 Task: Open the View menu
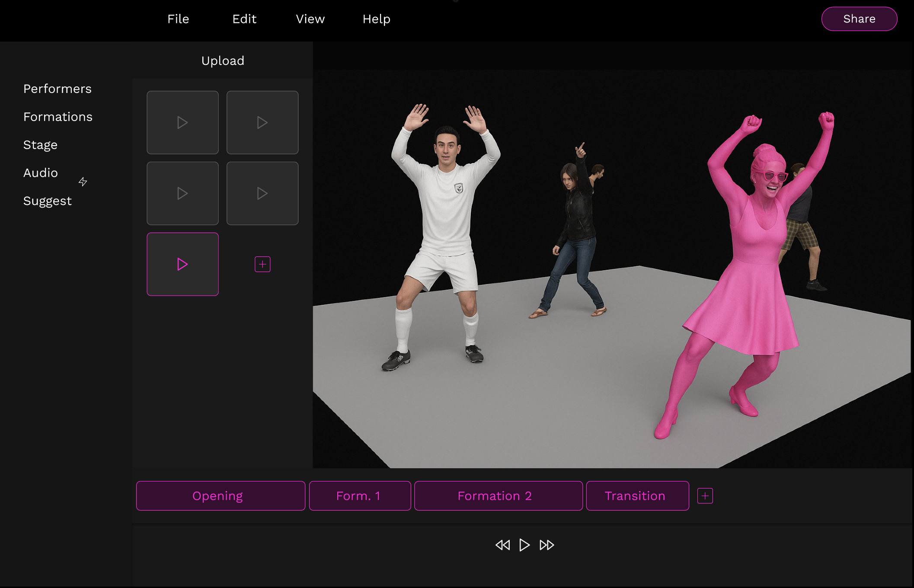[310, 19]
